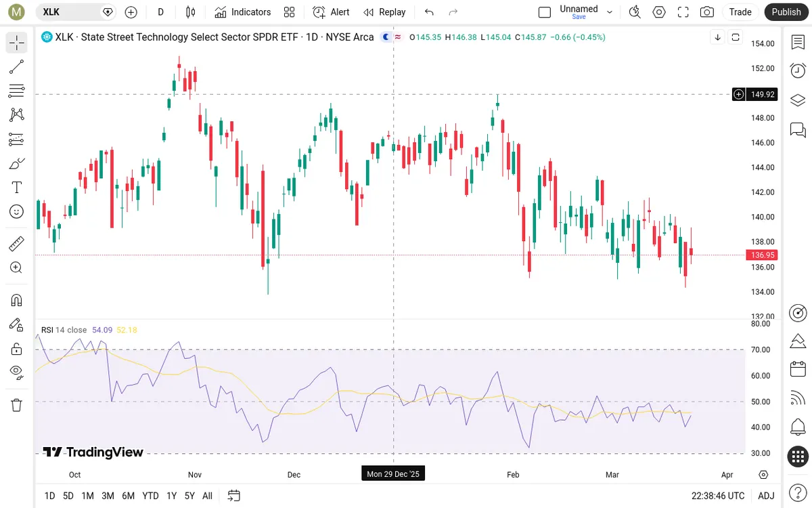Open the forecasting and measurement tools
The image size is (812, 508).
tap(17, 140)
